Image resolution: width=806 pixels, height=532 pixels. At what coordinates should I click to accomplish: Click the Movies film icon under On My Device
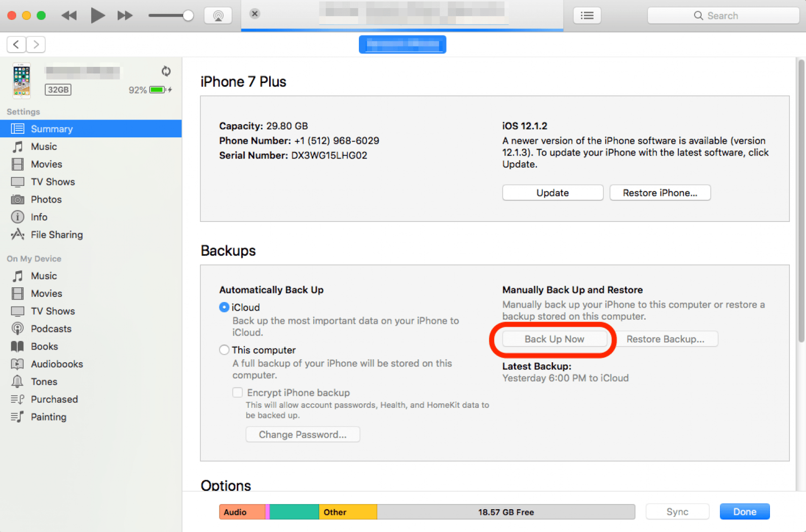click(18, 293)
